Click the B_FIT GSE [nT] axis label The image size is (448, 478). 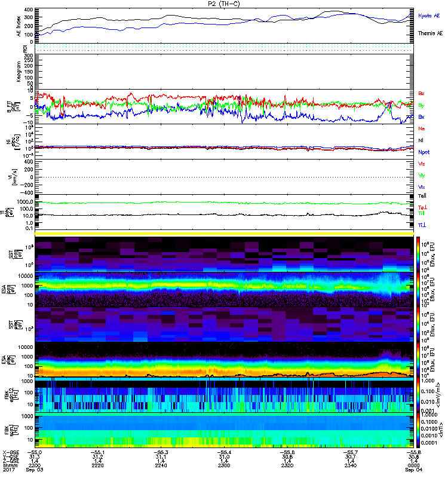click(x=13, y=107)
